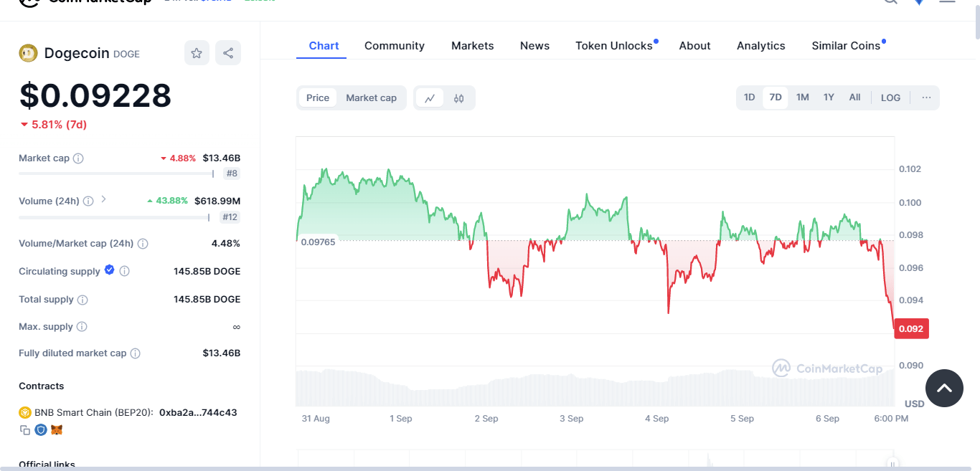This screenshot has width=980, height=471.
Task: Click the 145.85B DOGE circulating supply value
Action: (x=207, y=272)
